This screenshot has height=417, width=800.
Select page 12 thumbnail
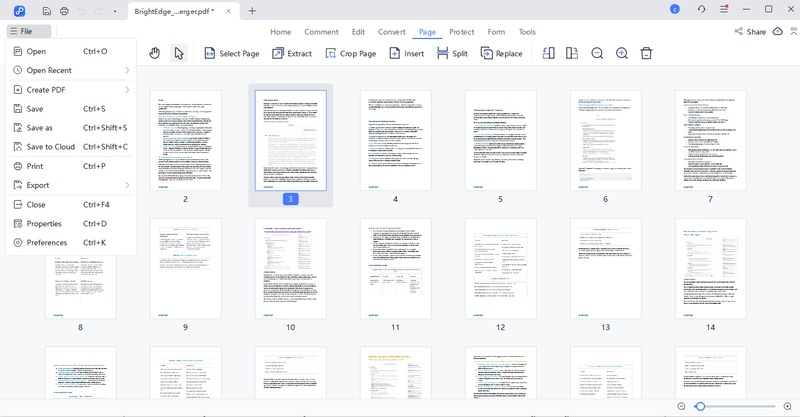[x=501, y=268]
